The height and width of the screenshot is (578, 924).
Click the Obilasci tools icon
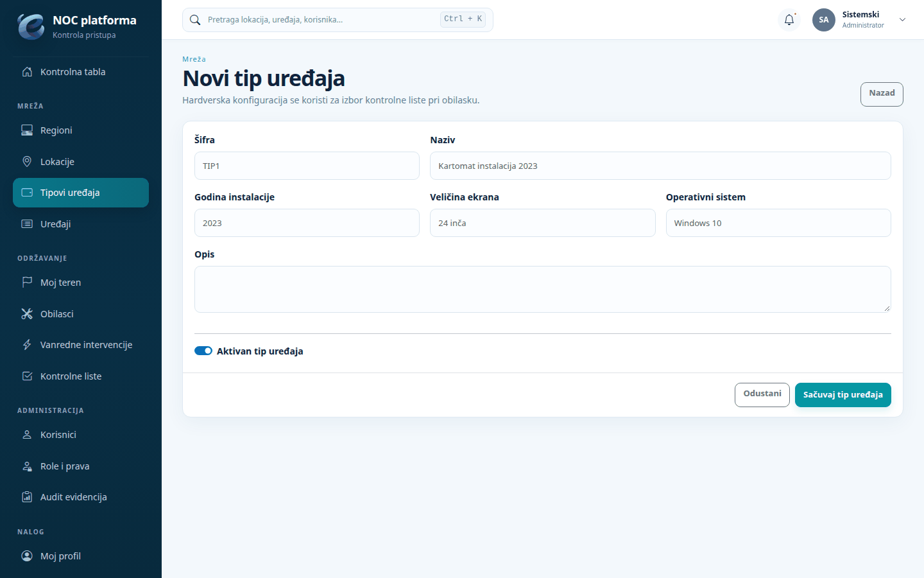pyautogui.click(x=27, y=314)
